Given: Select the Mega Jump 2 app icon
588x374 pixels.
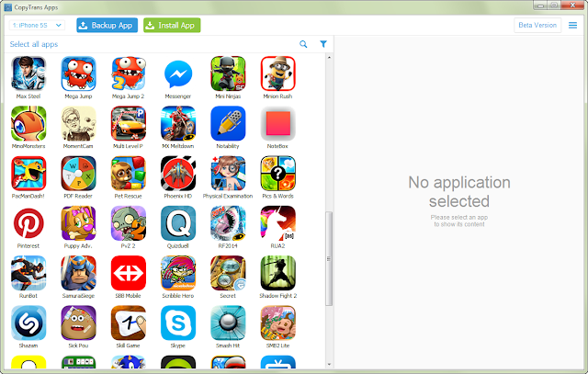Looking at the screenshot, I should pyautogui.click(x=129, y=74).
